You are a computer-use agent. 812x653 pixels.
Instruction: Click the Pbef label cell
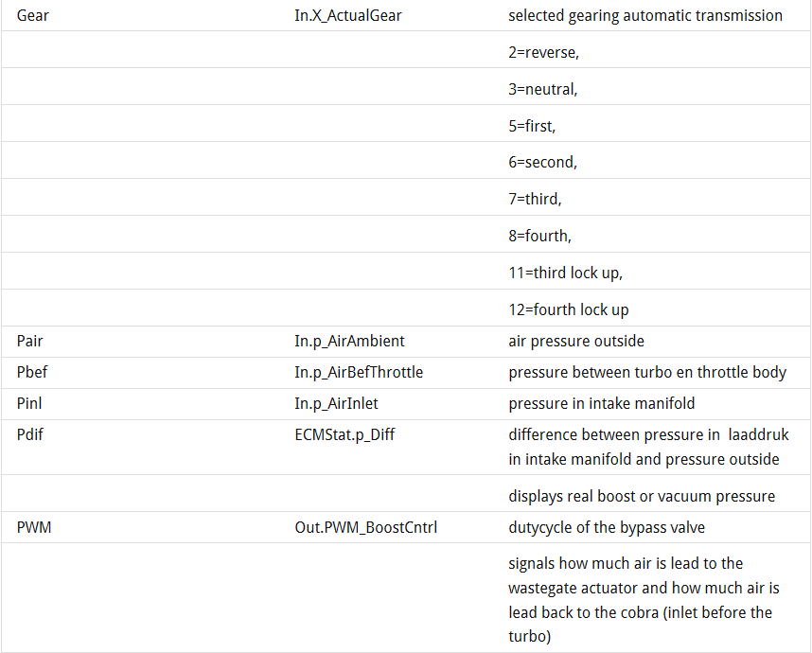click(x=32, y=372)
